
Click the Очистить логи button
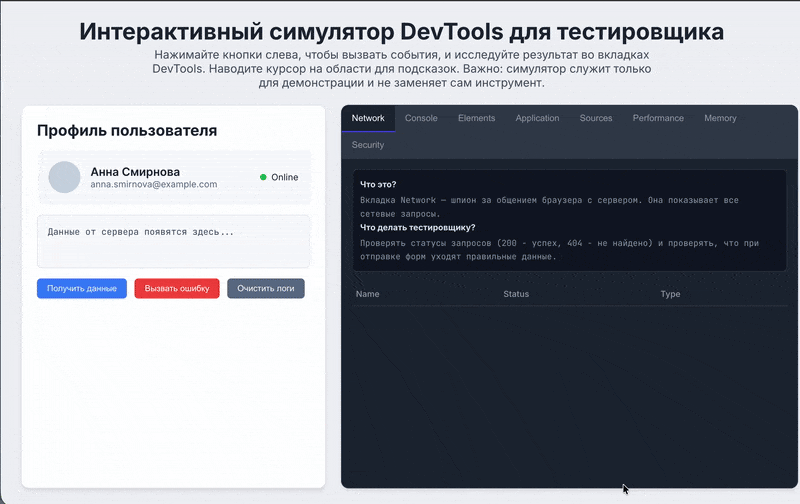pos(266,288)
